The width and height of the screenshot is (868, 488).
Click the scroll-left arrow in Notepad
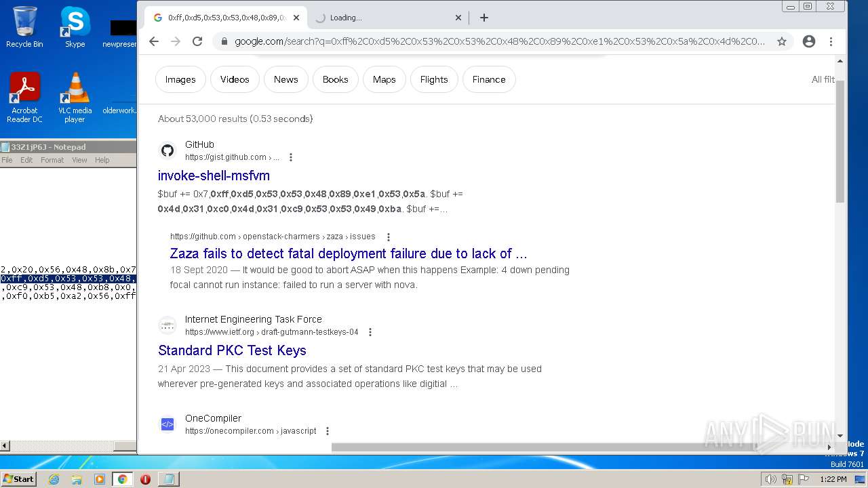pyautogui.click(x=5, y=446)
